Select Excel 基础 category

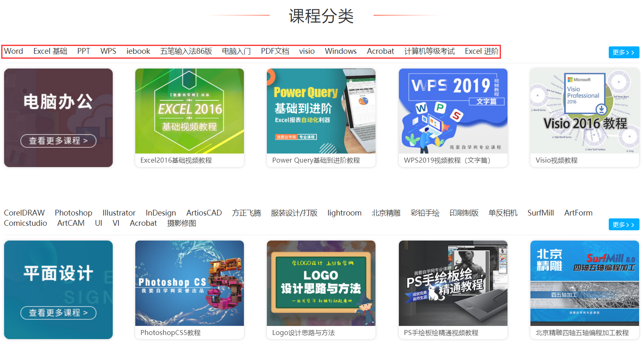[x=50, y=51]
